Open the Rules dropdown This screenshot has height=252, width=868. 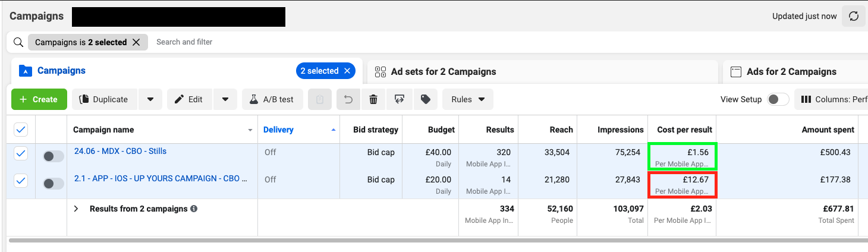coord(468,99)
